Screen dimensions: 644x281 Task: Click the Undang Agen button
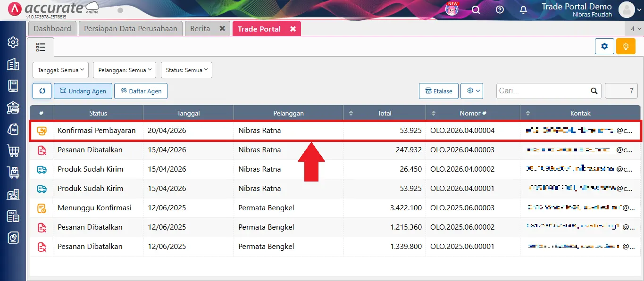[83, 91]
